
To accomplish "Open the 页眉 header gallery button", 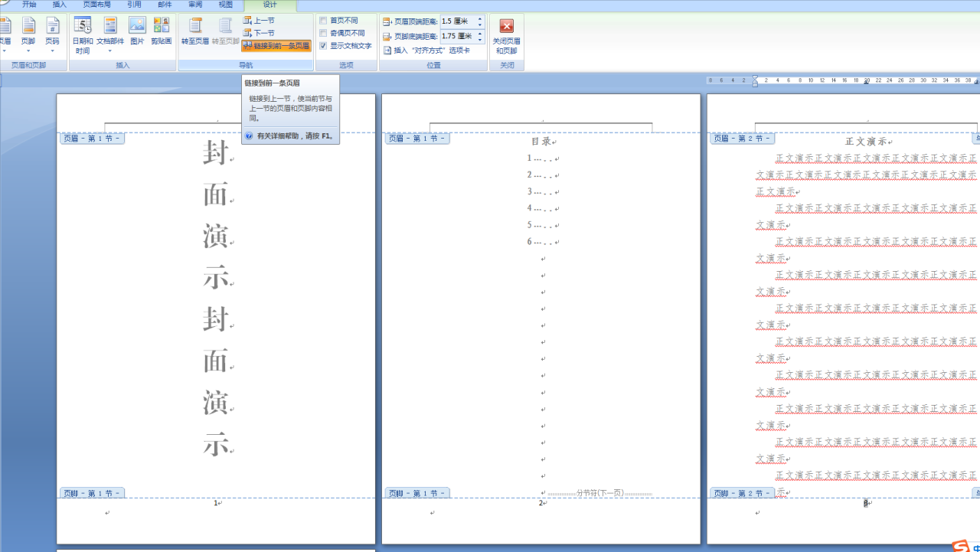I will 5,35.
